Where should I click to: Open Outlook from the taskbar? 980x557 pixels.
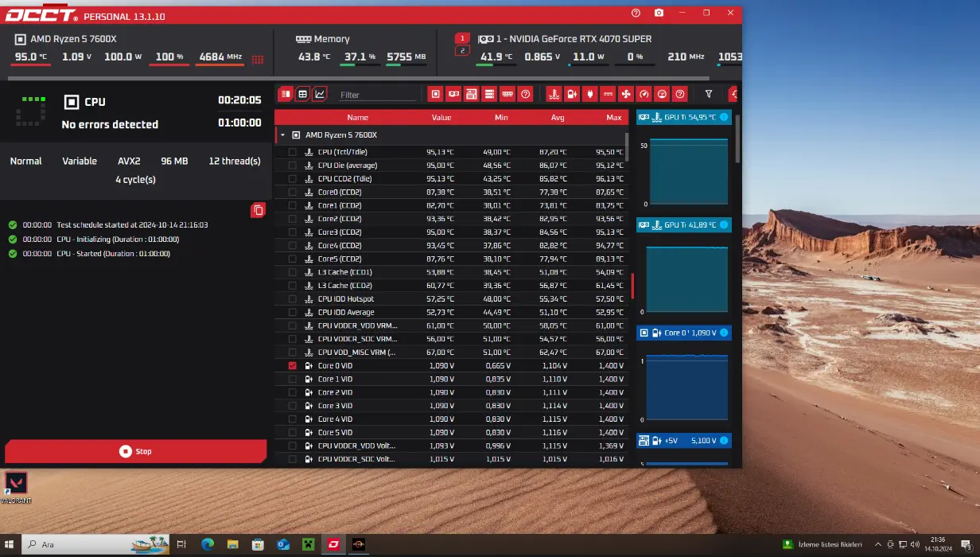(x=283, y=544)
